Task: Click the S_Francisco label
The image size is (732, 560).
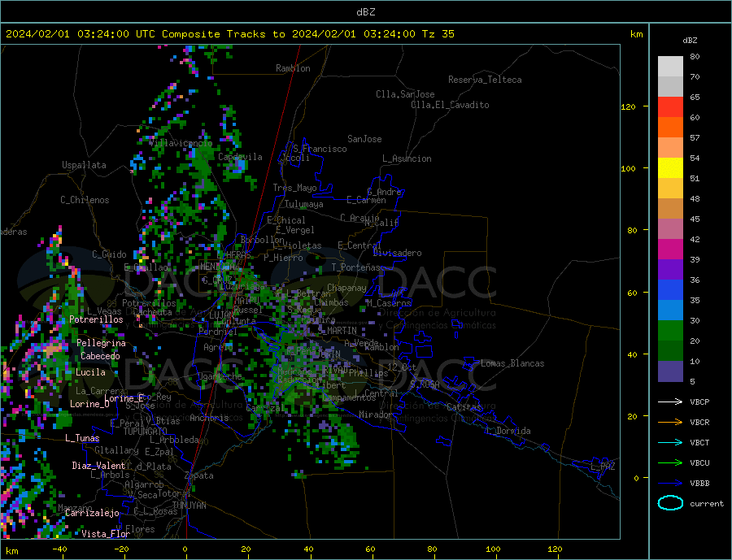Action: (320, 149)
